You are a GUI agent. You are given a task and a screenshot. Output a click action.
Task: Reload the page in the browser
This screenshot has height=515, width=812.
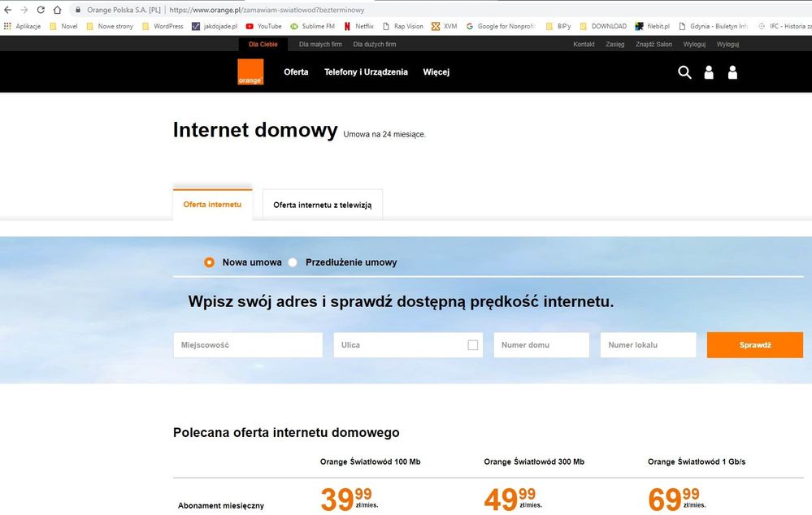(41, 10)
